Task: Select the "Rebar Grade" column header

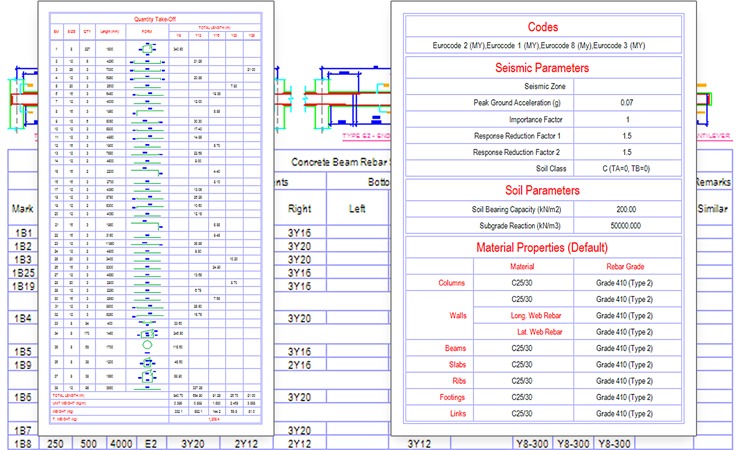Action: pyautogui.click(x=625, y=267)
